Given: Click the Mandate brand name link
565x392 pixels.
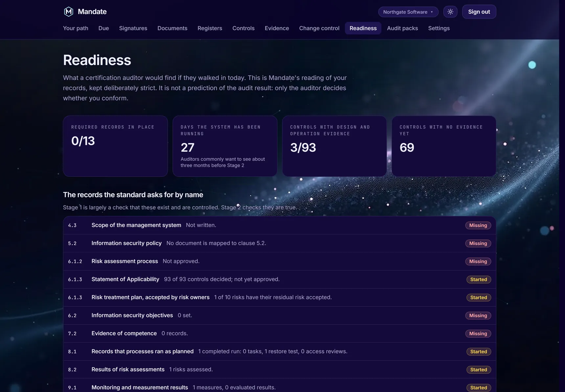Looking at the screenshot, I should 92,12.
